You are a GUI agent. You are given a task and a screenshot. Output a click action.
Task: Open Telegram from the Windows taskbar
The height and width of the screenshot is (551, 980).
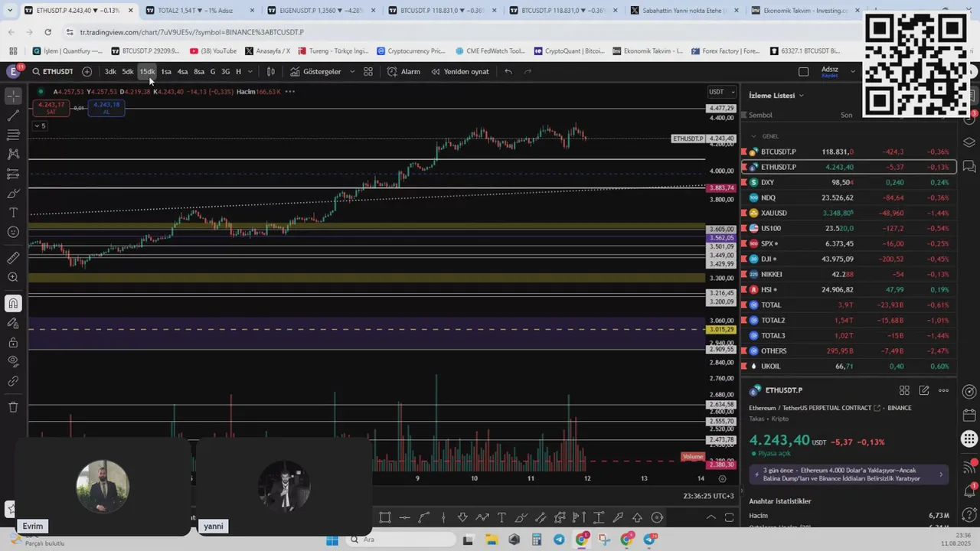click(x=558, y=540)
